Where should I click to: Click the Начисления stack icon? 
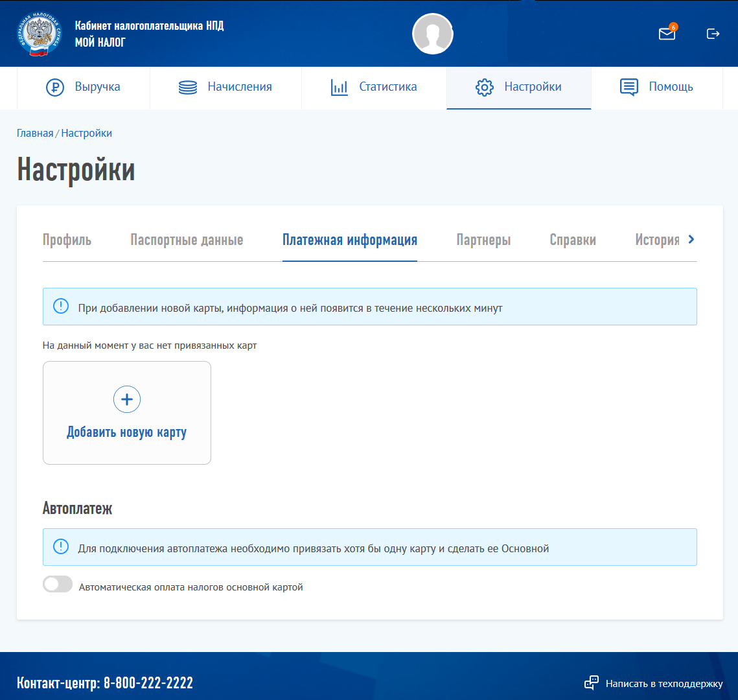[187, 86]
